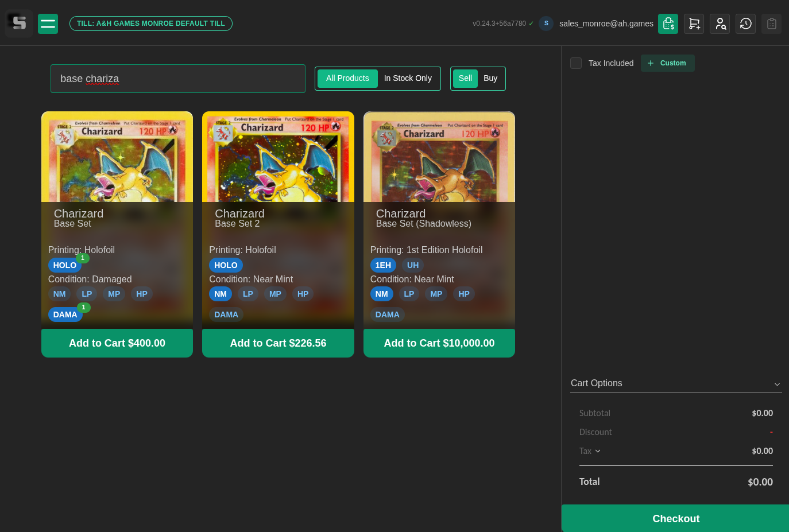The width and height of the screenshot is (789, 532).
Task: Focus the product search field
Action: (178, 79)
